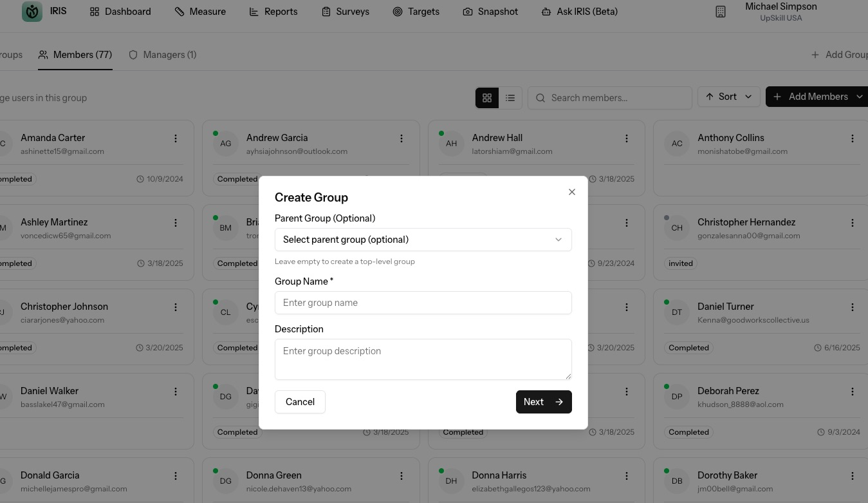
Task: Click the Completed badge on Daniel Turner
Action: point(688,348)
